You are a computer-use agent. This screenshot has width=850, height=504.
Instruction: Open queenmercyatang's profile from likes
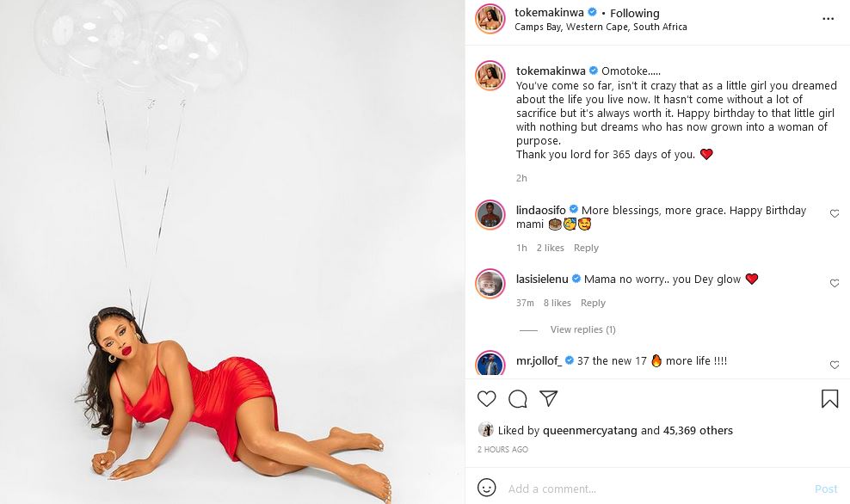590,430
